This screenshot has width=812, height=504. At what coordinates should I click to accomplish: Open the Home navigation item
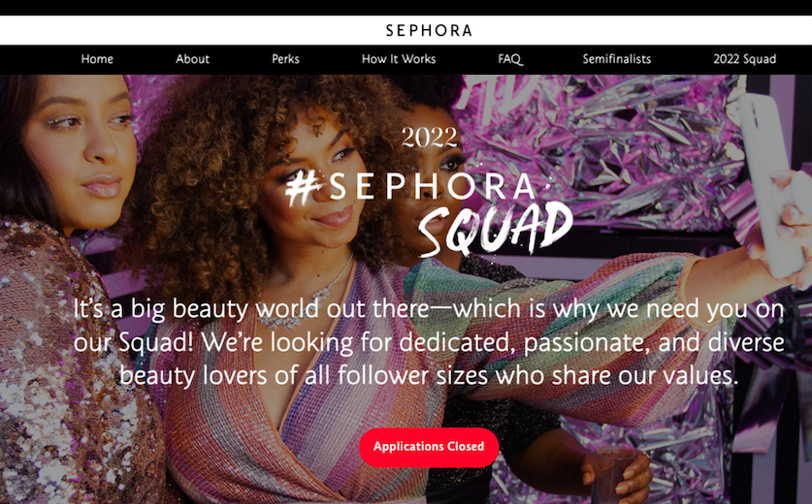pyautogui.click(x=97, y=59)
